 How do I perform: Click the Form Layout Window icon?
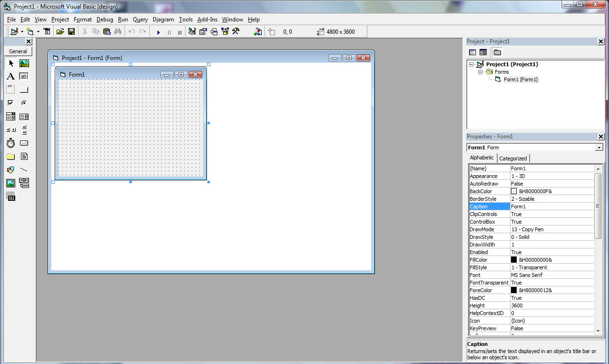pyautogui.click(x=214, y=32)
